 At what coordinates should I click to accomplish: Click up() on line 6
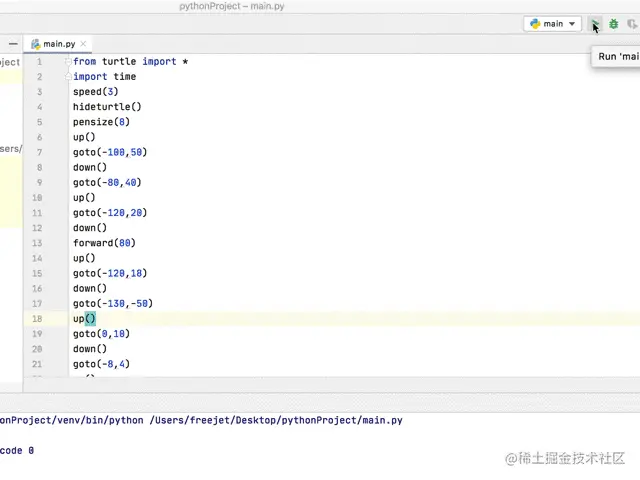coord(84,137)
